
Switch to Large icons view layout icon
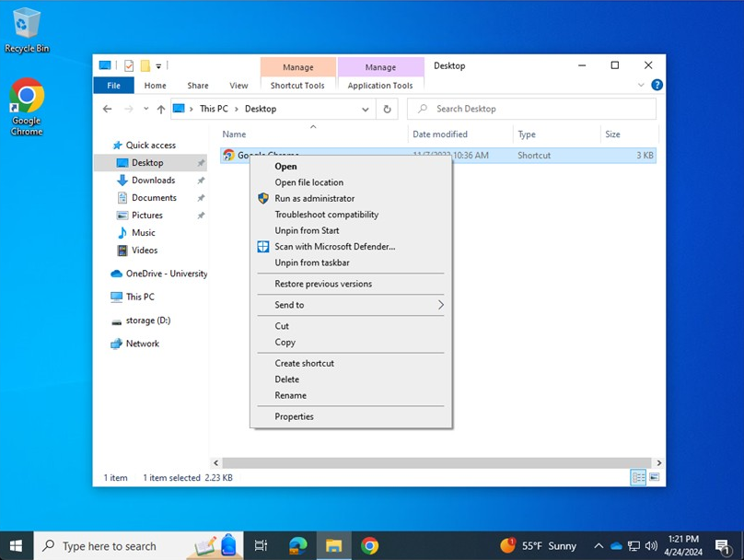655,477
